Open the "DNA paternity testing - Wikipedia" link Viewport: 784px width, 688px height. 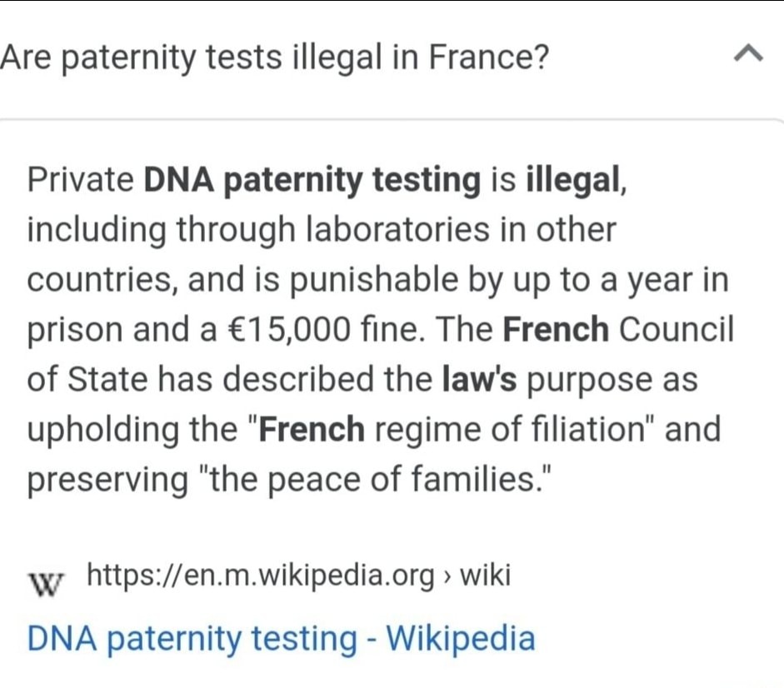point(281,639)
